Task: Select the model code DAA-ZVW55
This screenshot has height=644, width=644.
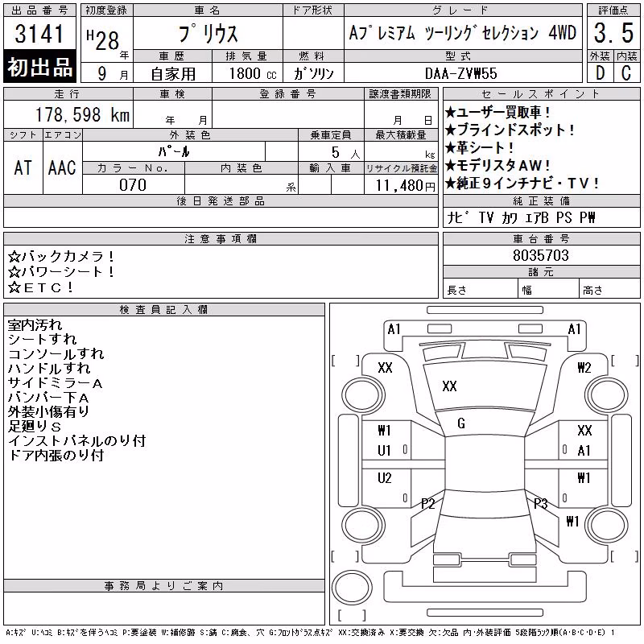Action: [460, 73]
